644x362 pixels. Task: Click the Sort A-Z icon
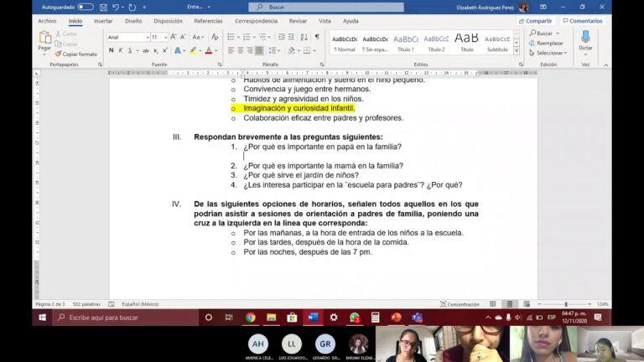[x=304, y=37]
